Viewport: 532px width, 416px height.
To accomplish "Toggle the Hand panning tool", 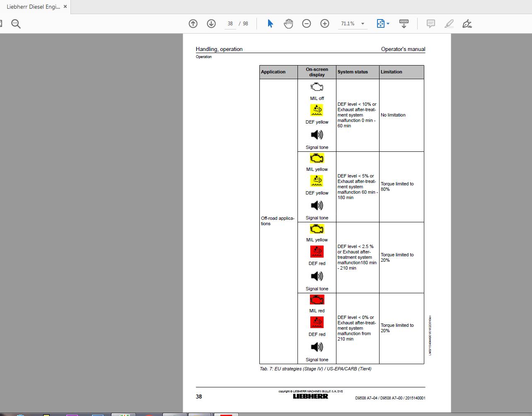I will pos(288,24).
